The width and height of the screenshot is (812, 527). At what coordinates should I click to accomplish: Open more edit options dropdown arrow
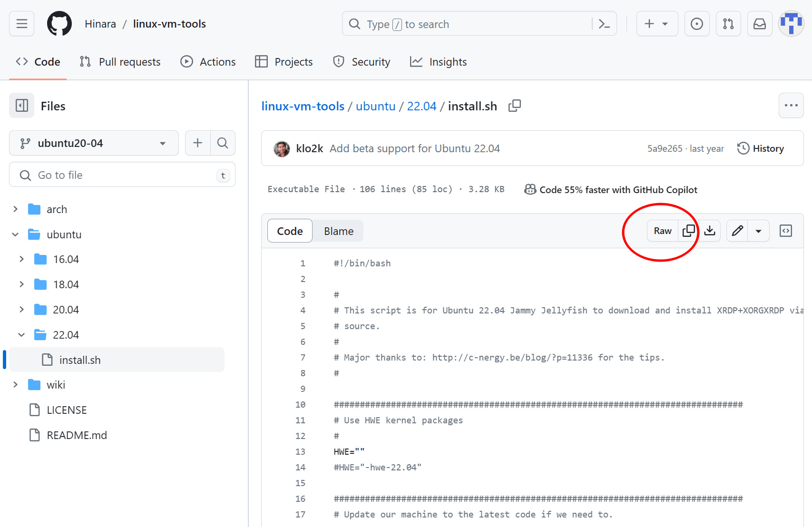pyautogui.click(x=759, y=231)
